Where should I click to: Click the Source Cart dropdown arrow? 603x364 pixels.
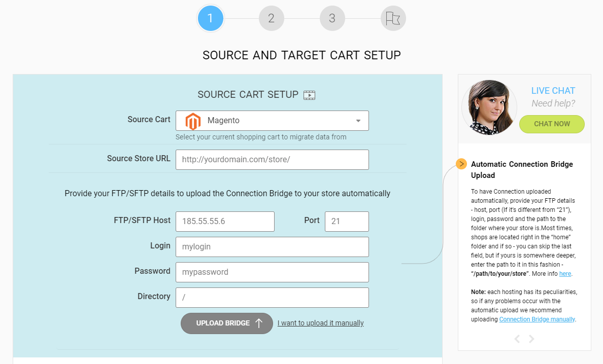pyautogui.click(x=358, y=121)
